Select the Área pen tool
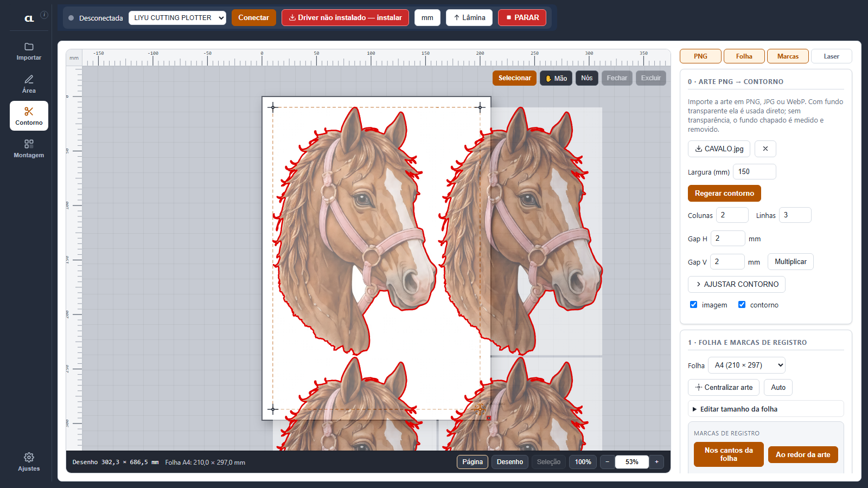The width and height of the screenshot is (868, 488). point(29,84)
